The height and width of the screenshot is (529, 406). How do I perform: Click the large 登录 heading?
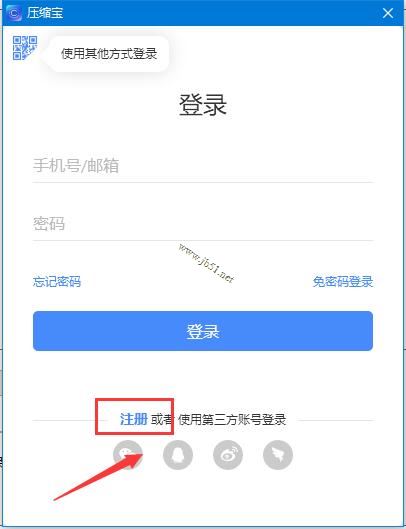point(202,105)
